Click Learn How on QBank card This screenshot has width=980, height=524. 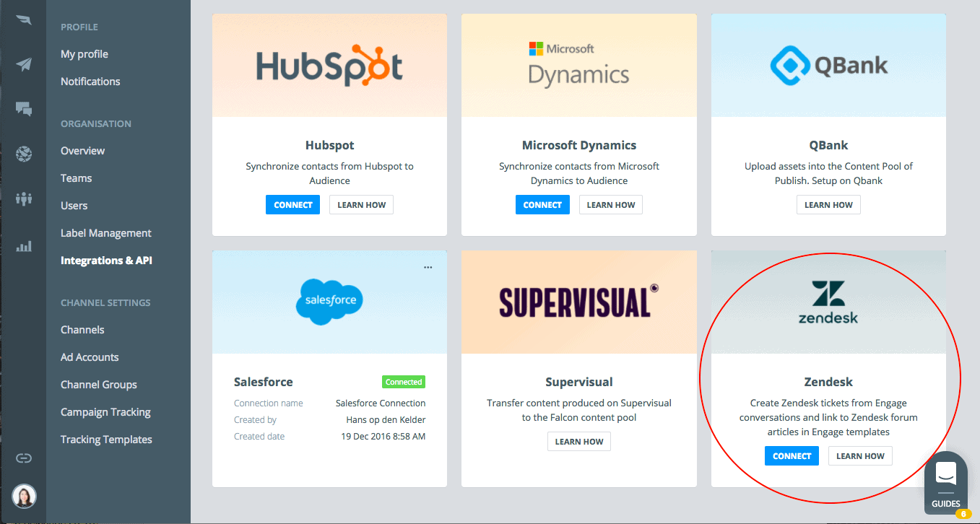828,205
